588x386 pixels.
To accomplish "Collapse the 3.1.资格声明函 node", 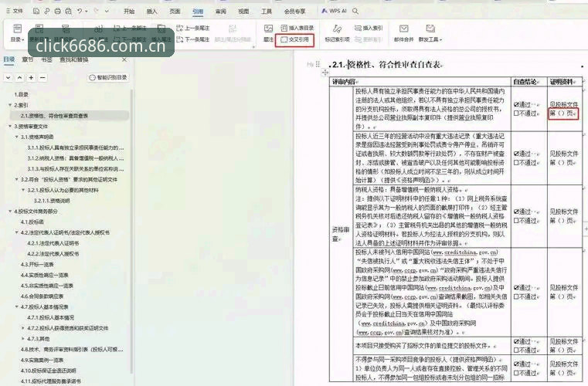I will pos(16,137).
